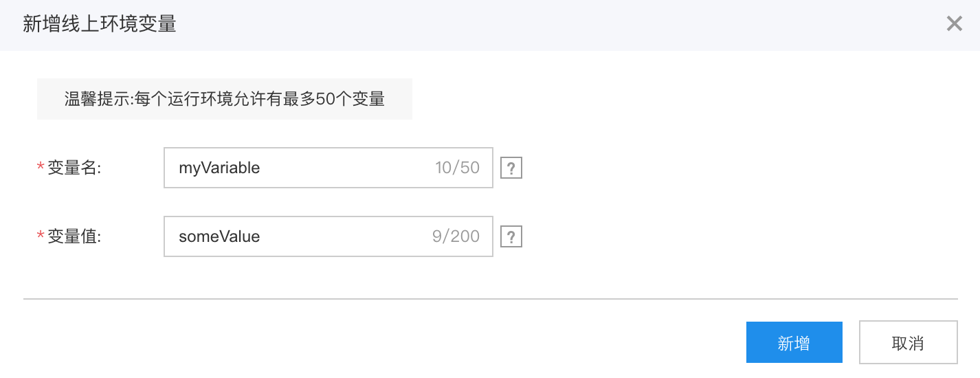Place cursor in the myVariable text

[x=219, y=168]
